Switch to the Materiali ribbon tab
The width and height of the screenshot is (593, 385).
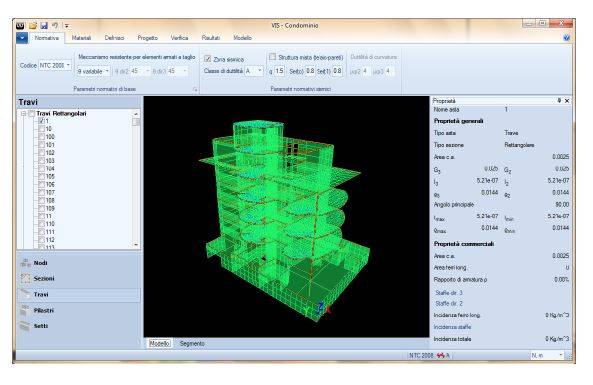[81, 38]
